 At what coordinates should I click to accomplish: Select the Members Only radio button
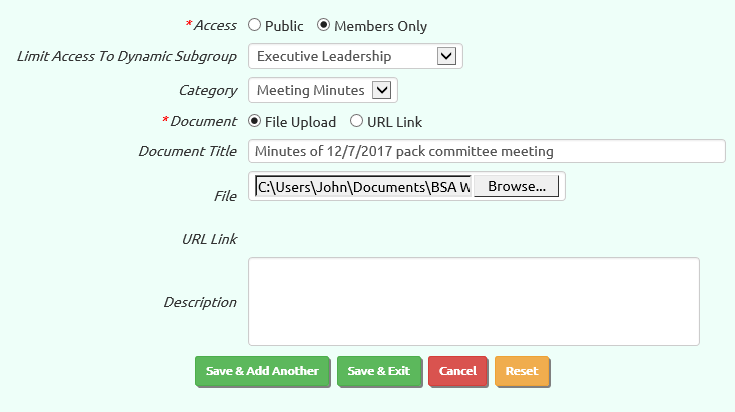323,25
